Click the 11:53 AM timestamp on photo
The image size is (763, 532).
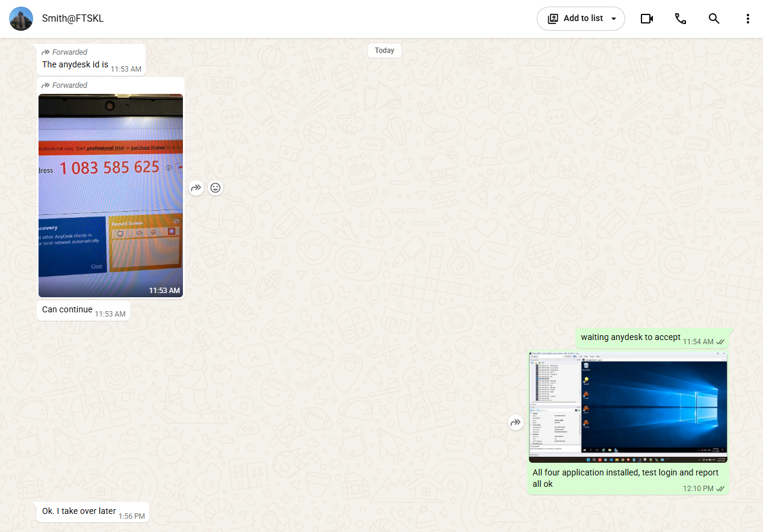pyautogui.click(x=164, y=291)
